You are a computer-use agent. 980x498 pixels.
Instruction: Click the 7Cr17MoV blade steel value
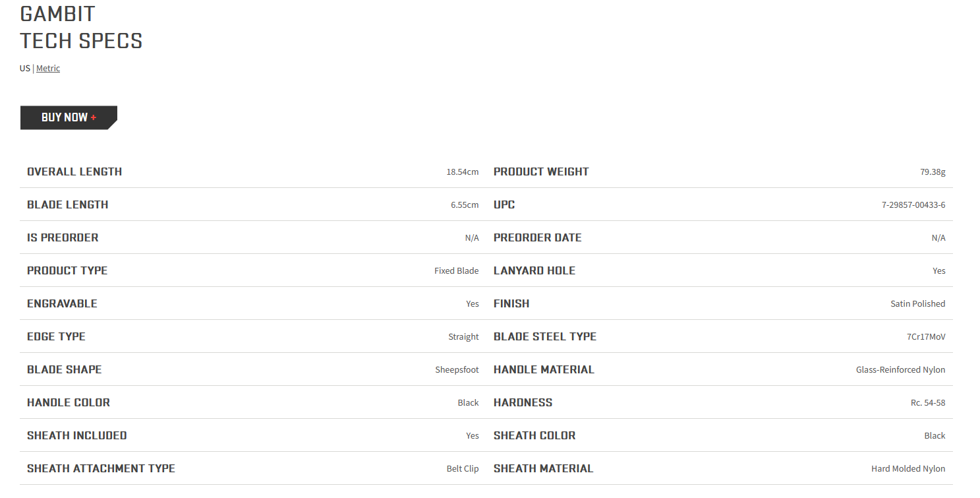pyautogui.click(x=926, y=336)
